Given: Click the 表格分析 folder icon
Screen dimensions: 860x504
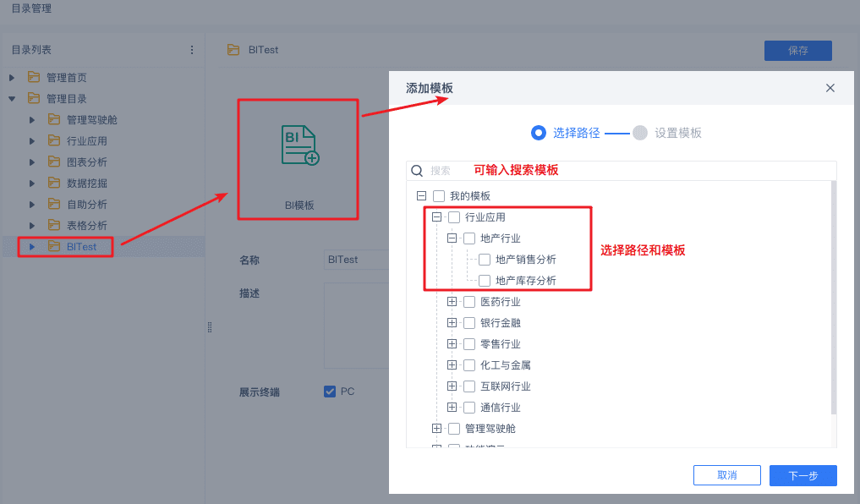Looking at the screenshot, I should pyautogui.click(x=54, y=225).
